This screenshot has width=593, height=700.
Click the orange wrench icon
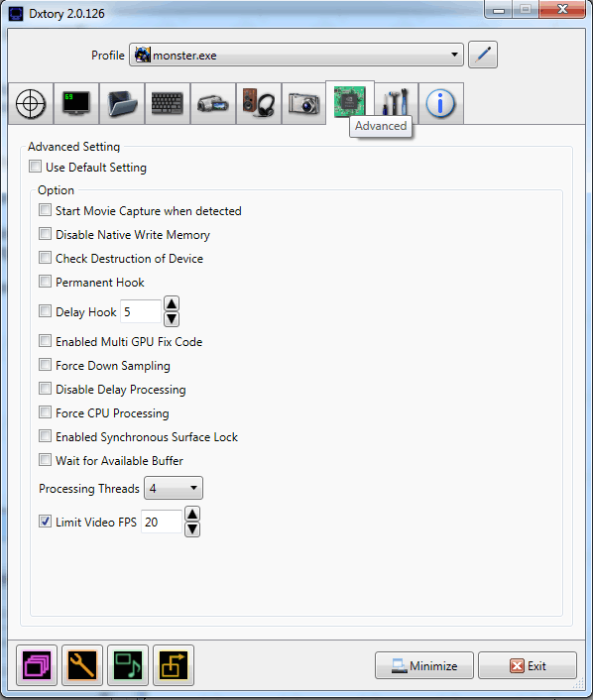tap(82, 665)
